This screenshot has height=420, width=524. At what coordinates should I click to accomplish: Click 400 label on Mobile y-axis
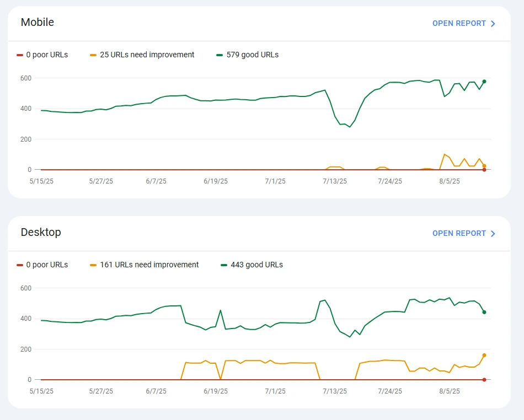(x=26, y=109)
